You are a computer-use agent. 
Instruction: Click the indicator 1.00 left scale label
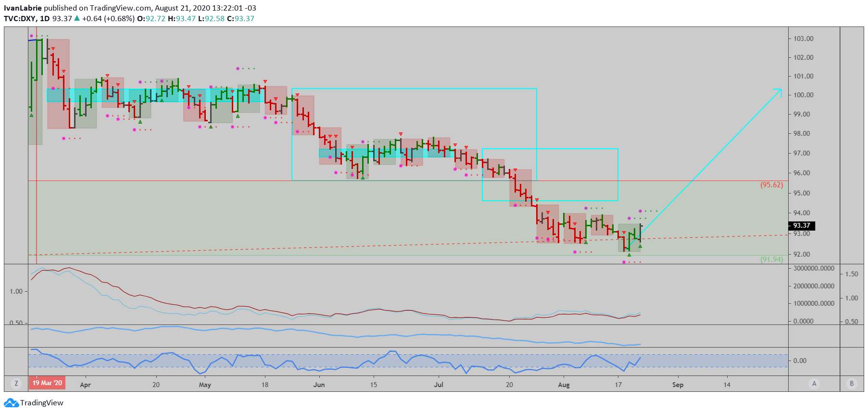point(16,291)
